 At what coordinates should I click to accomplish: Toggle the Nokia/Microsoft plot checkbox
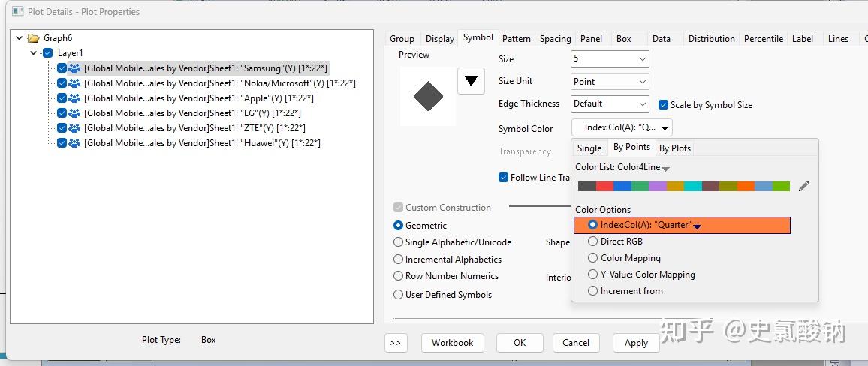(x=62, y=83)
